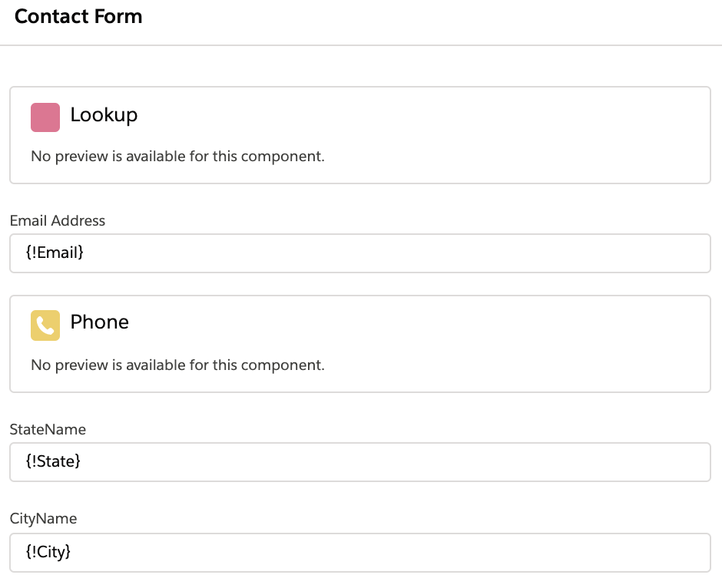Click the {!City} placeholder value
722x588 pixels.
48,552
